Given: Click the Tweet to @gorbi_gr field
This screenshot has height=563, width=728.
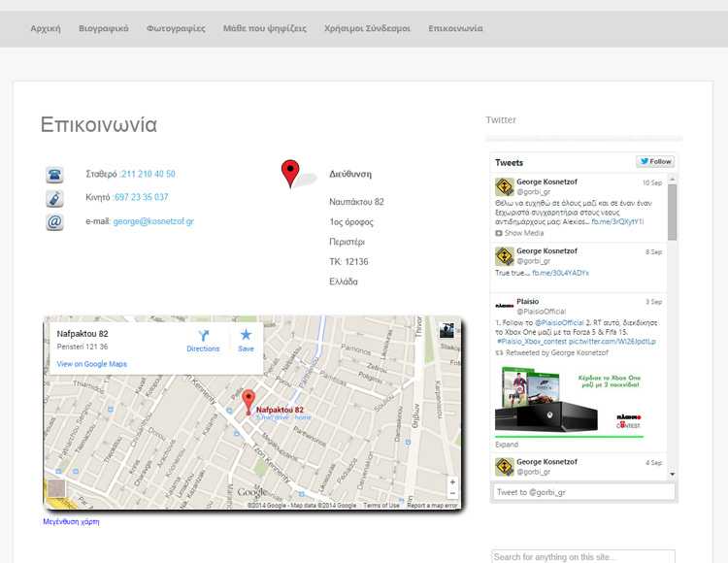Looking at the screenshot, I should (583, 492).
